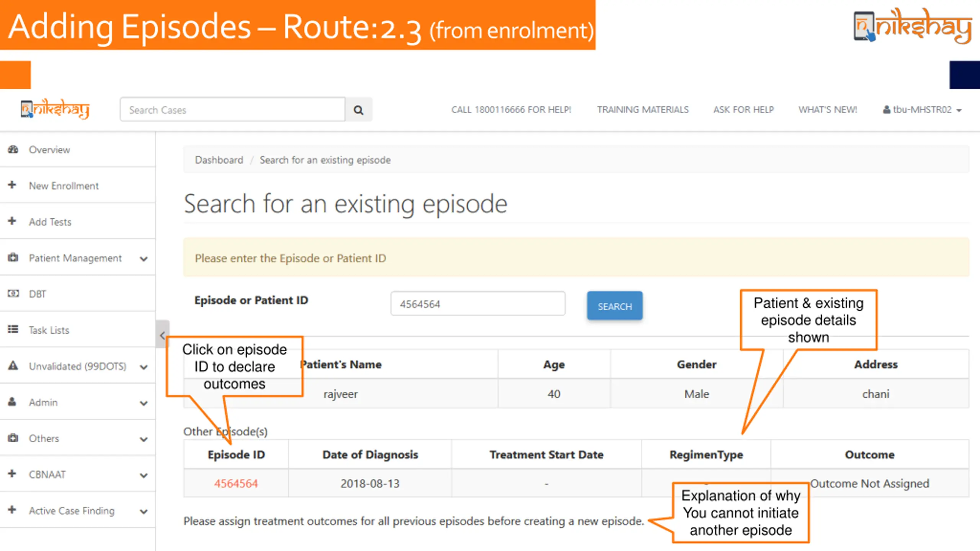
Task: Click the age value '40' cell
Action: click(554, 394)
